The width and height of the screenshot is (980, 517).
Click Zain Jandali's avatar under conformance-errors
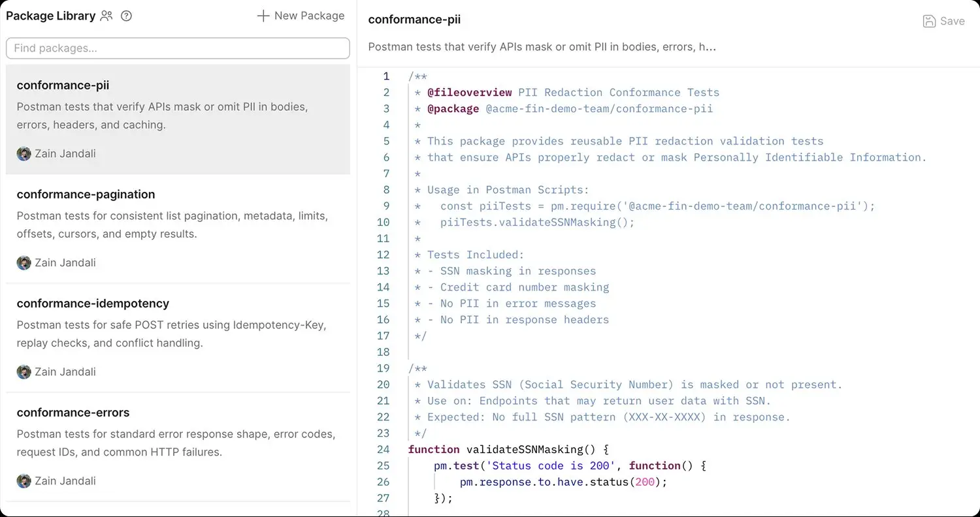click(24, 481)
